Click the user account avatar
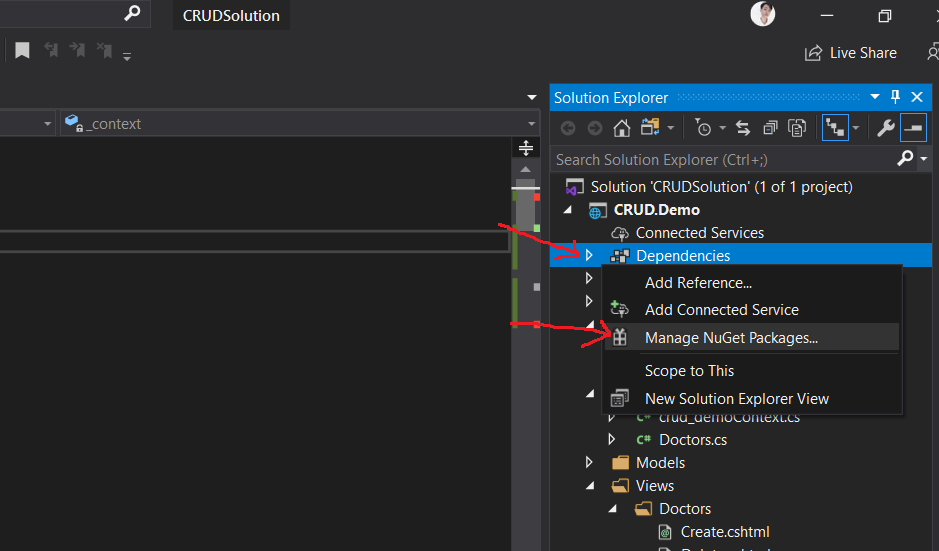This screenshot has height=551, width=939. tap(762, 14)
